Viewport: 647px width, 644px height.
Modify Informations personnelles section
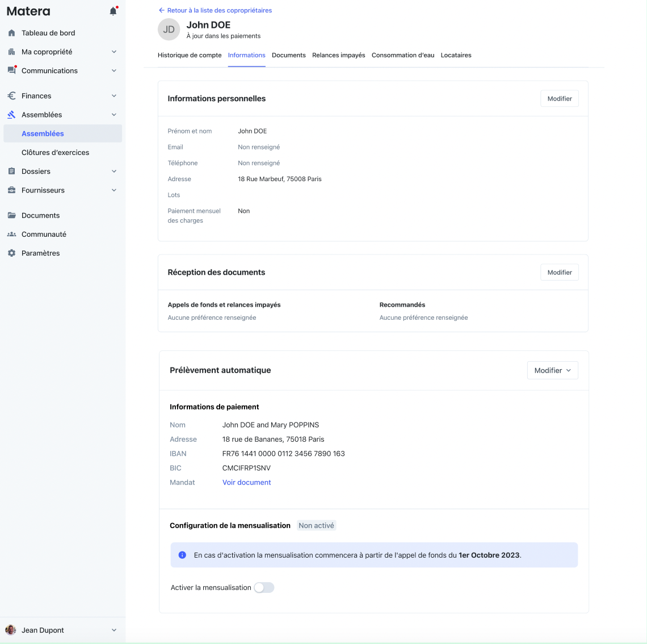(x=559, y=99)
